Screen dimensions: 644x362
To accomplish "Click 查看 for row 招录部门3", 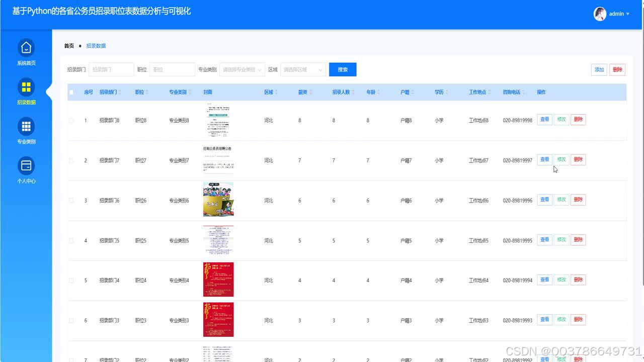I will 545,320.
